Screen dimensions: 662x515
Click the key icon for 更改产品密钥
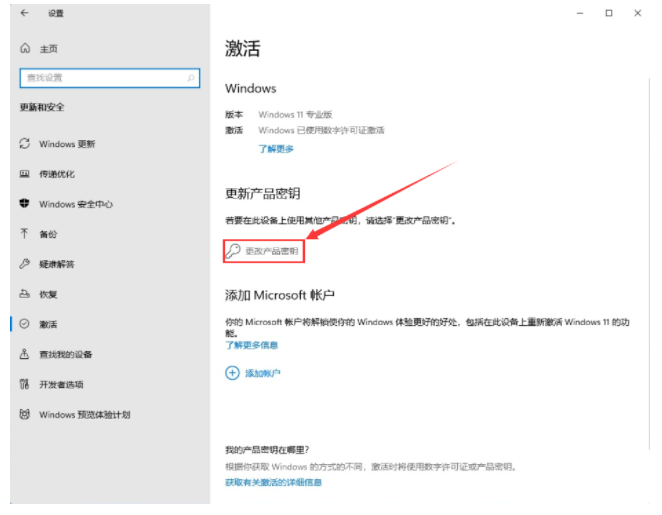[233, 254]
